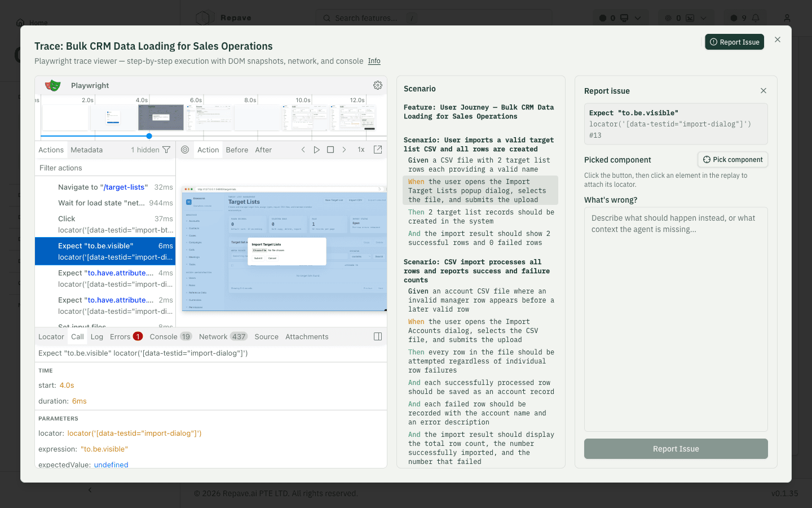Close the trace dialog

click(x=778, y=40)
